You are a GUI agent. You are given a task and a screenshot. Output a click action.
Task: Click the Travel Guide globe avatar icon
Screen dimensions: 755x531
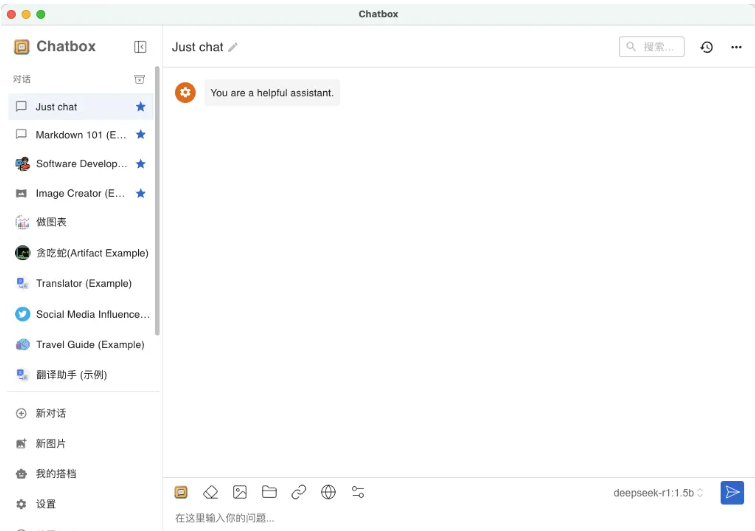coord(22,345)
